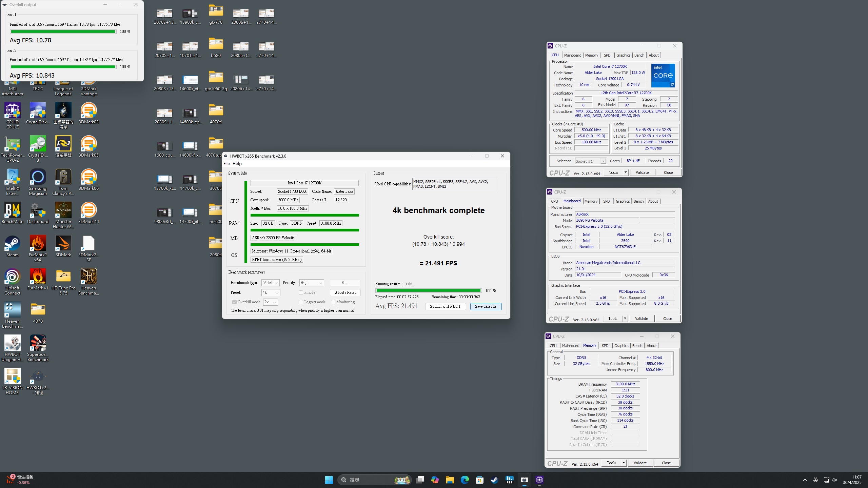Switch to About tab in top CPU-Z

[653, 55]
